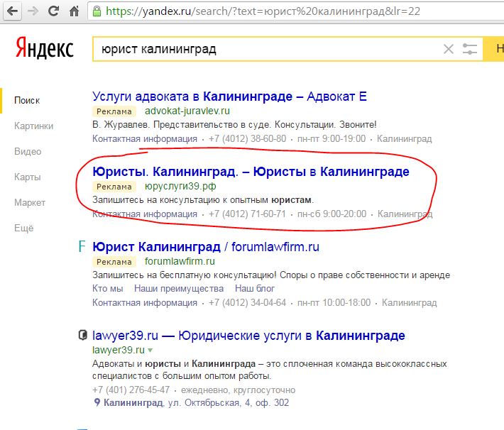This screenshot has width=504, height=430.
Task: Click the browser back arrow button
Action: coord(12,11)
